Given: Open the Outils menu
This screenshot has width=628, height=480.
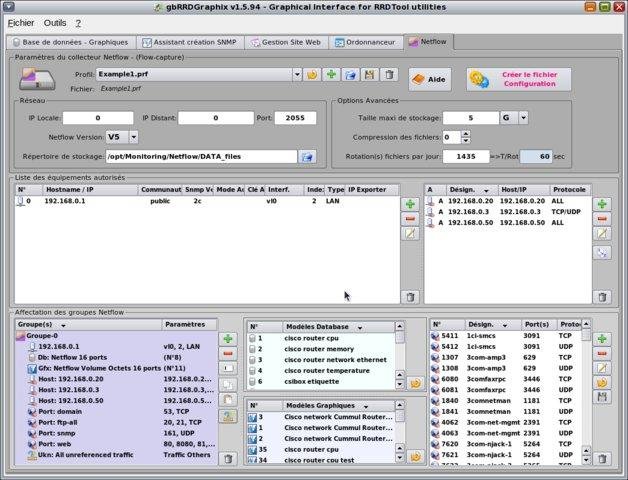Looking at the screenshot, I should 55,23.
